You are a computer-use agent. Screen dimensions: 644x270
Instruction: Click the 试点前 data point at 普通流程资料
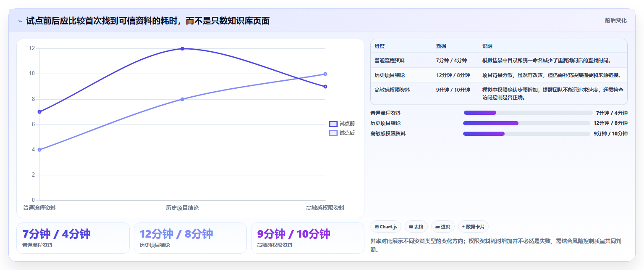click(x=39, y=112)
